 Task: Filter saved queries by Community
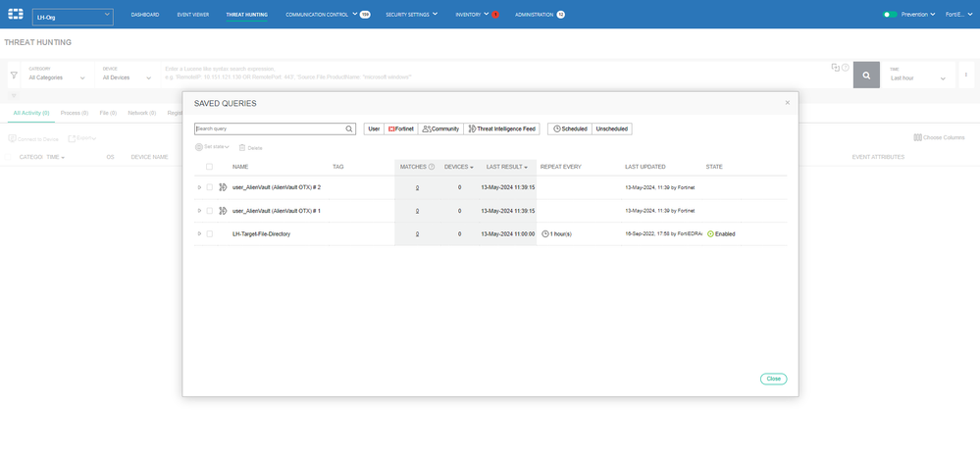click(x=440, y=128)
